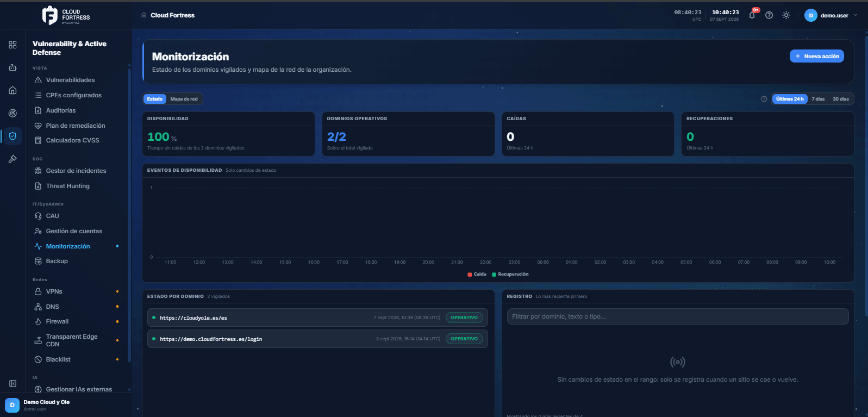Click the Monitorización page heading
Screen dimensions: 868x417
pyautogui.click(x=190, y=57)
